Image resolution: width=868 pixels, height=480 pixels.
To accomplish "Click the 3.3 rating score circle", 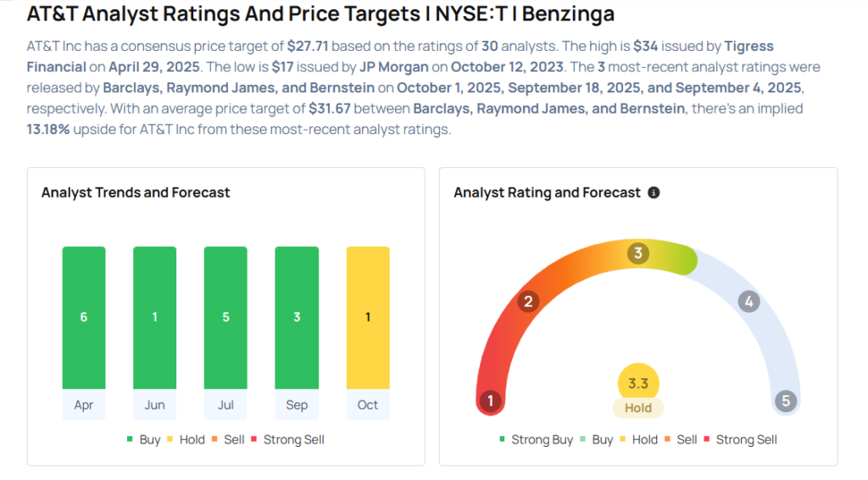I will [x=638, y=383].
